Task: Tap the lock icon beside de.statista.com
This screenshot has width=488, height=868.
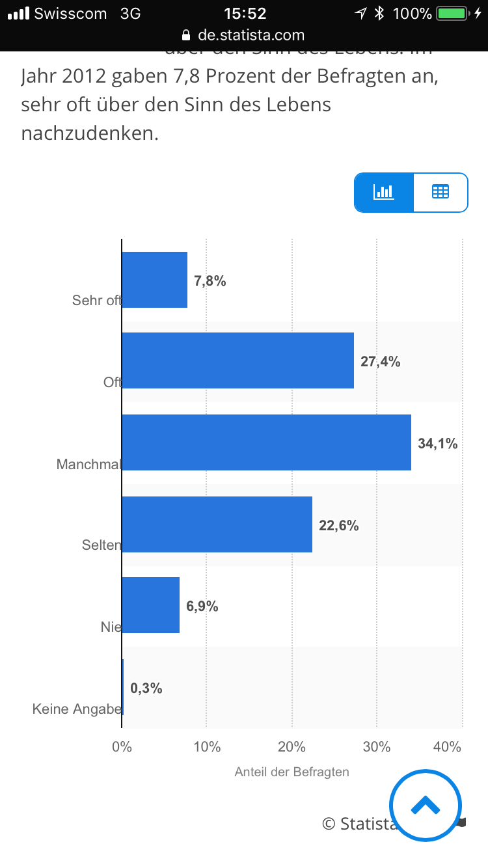Action: (x=186, y=35)
